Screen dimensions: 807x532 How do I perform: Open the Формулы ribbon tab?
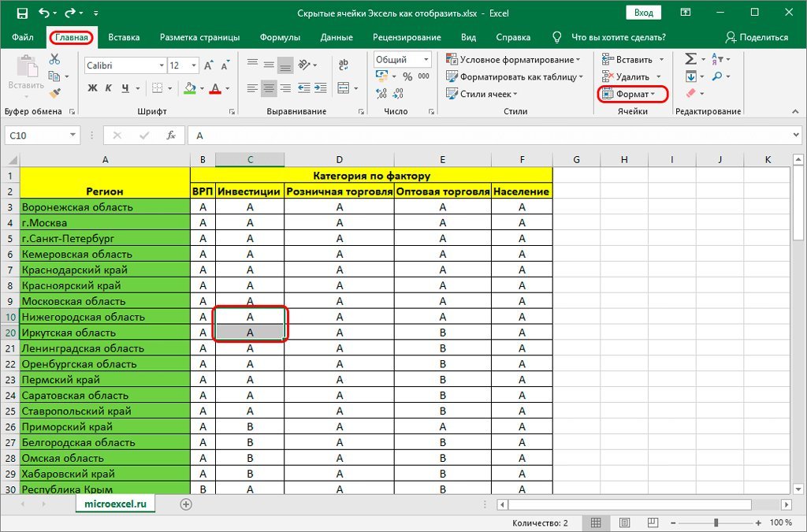(x=280, y=37)
